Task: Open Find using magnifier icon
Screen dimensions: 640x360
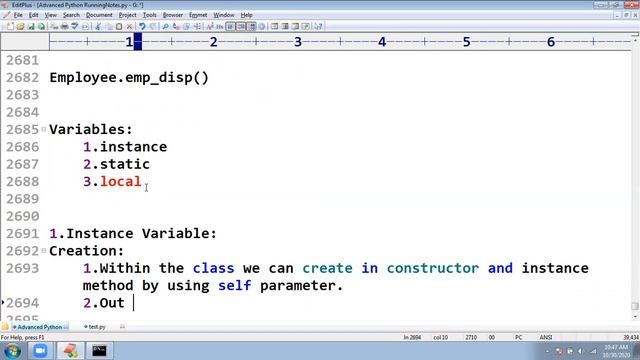Action: [x=165, y=27]
